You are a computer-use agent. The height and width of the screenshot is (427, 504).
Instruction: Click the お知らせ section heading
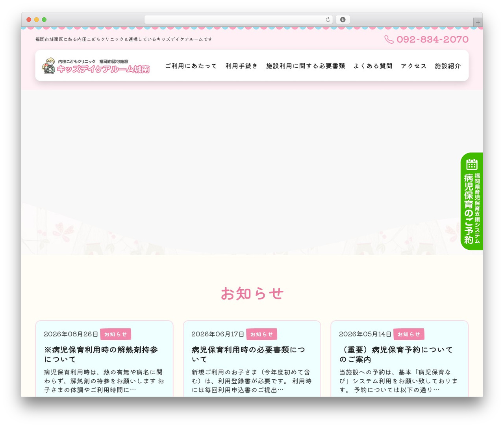point(252,293)
